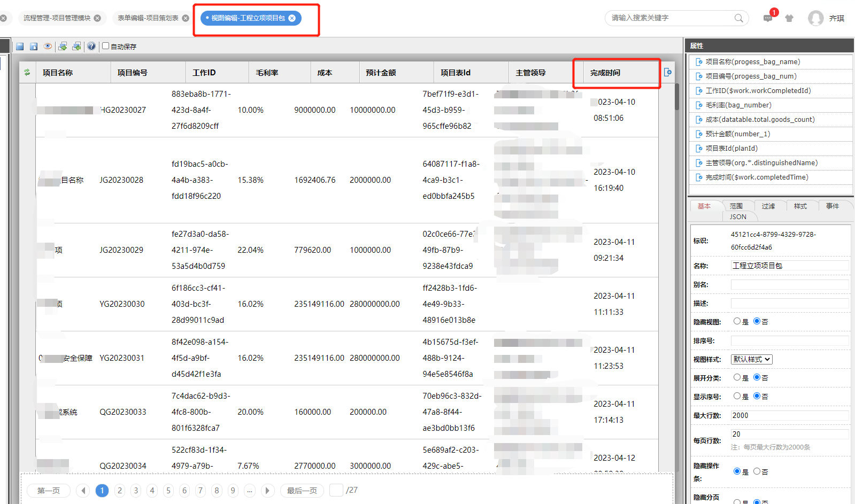855x504 pixels.
Task: Select the 基本 properties tab
Action: click(704, 206)
